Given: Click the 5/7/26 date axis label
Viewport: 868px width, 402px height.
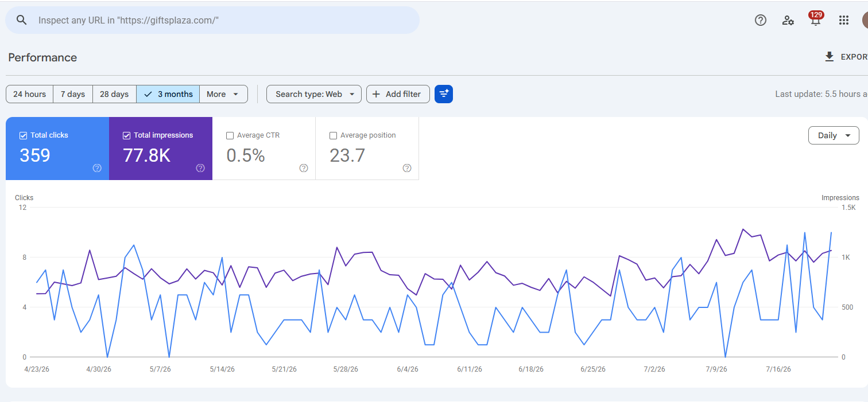Looking at the screenshot, I should point(160,369).
